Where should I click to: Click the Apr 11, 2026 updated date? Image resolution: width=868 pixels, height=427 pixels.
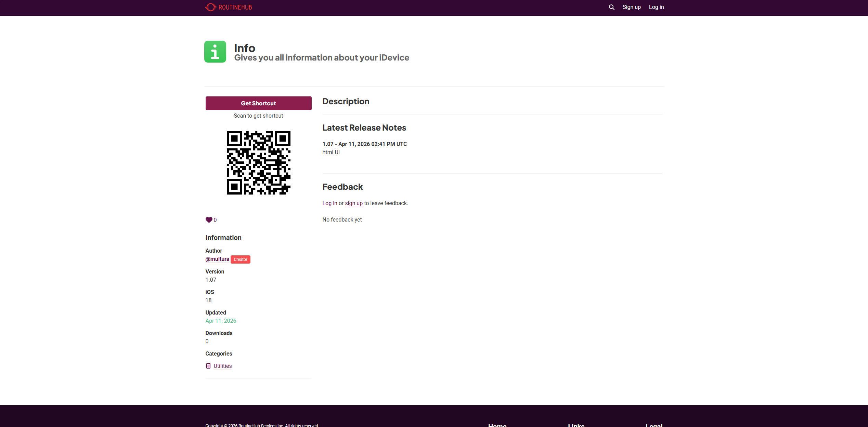click(221, 321)
